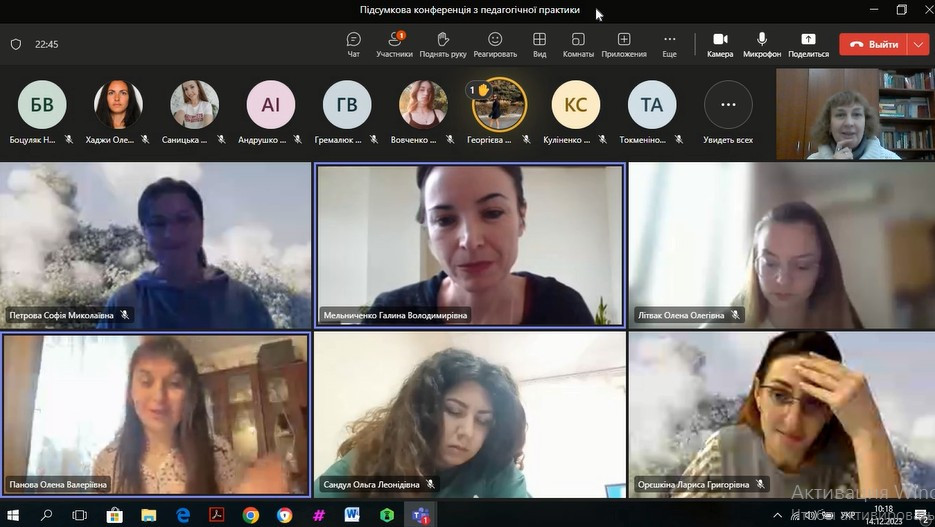Viewport: 935px width, 527px height.
Task: Open the view layout menu (Вид)
Action: tap(539, 44)
